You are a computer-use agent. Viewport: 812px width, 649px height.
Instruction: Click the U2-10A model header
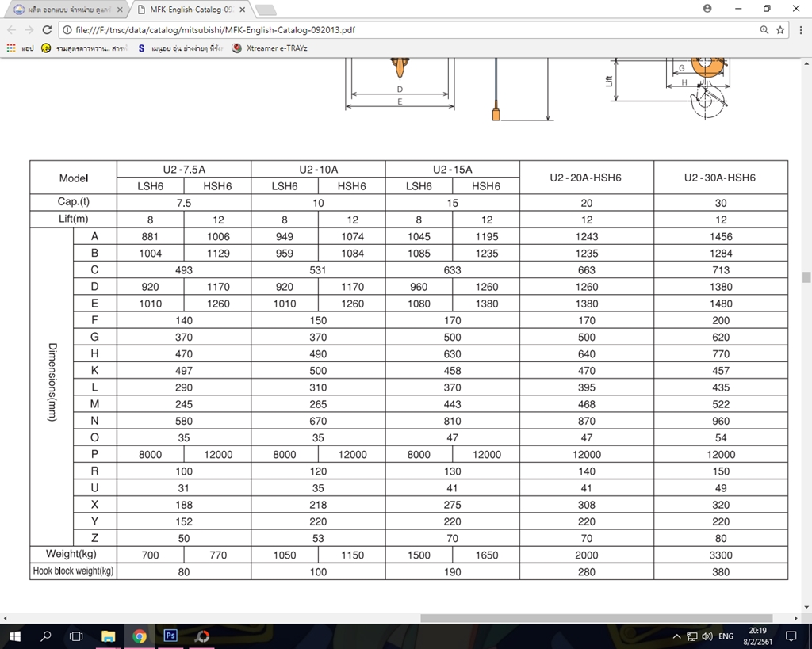pyautogui.click(x=319, y=170)
